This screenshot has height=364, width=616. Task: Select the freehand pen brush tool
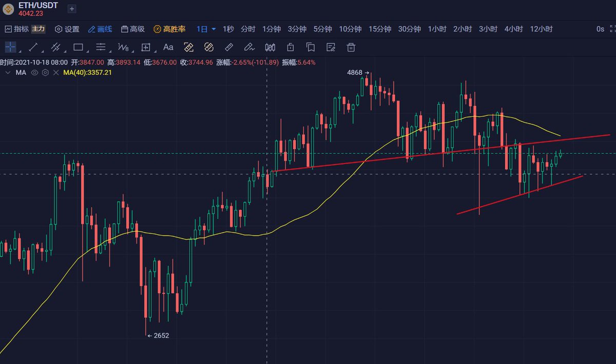pyautogui.click(x=249, y=47)
